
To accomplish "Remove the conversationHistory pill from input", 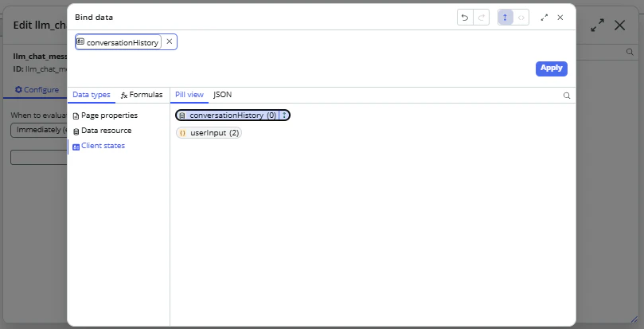I will click(x=170, y=42).
